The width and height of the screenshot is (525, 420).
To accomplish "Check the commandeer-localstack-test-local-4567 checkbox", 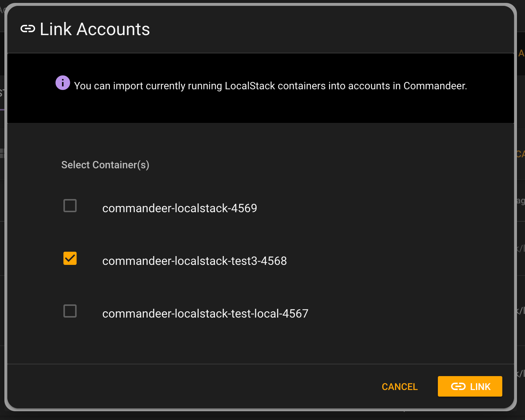I will [70, 311].
